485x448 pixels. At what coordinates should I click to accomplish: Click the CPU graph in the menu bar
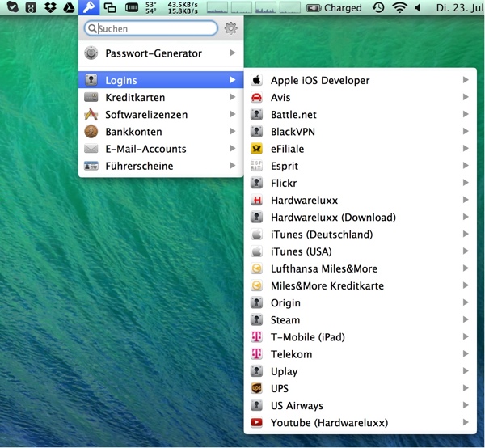[x=217, y=8]
